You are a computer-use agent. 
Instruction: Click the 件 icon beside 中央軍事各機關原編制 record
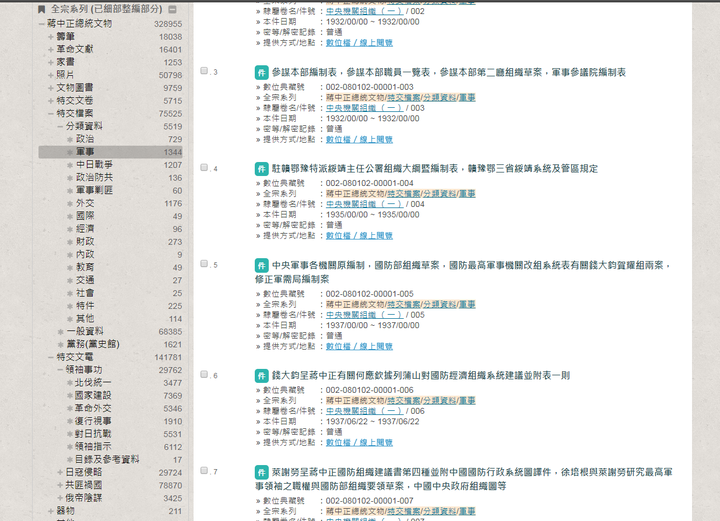point(261,265)
